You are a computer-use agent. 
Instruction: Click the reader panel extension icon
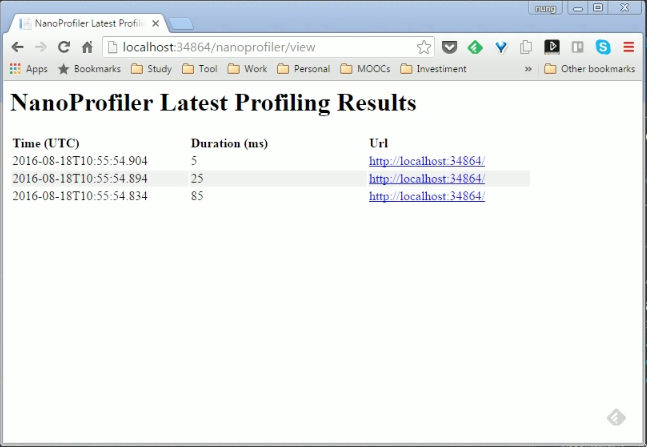coord(577,47)
